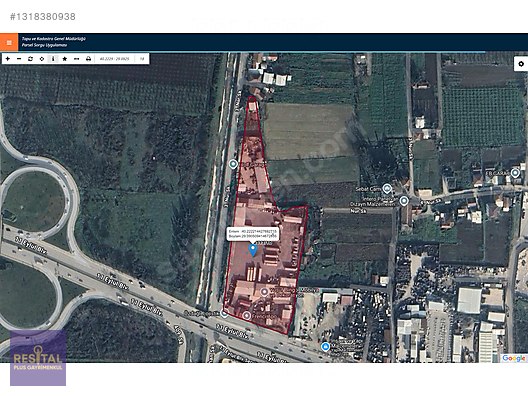The height and width of the screenshot is (396, 528).
Task: Click the coordinates display field
Action: 115,59
